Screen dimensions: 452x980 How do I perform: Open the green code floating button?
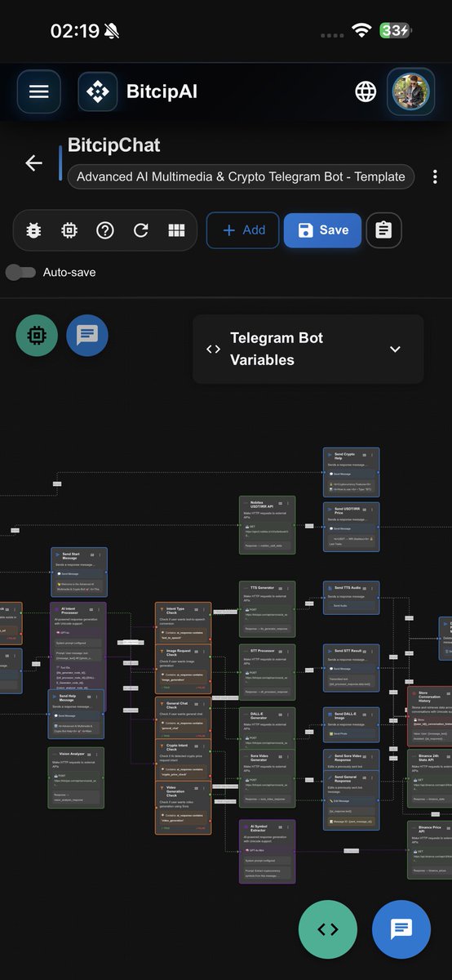[x=328, y=929]
